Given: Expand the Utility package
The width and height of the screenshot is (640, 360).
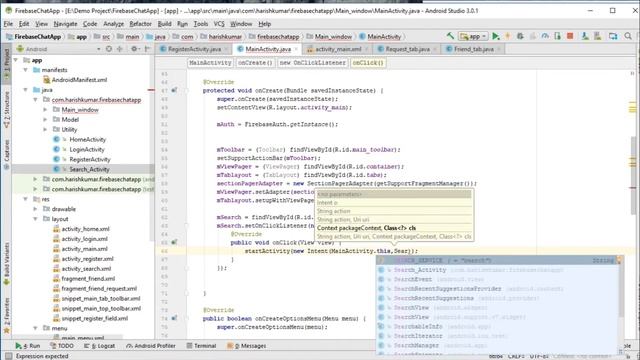Looking at the screenshot, I should 45,129.
